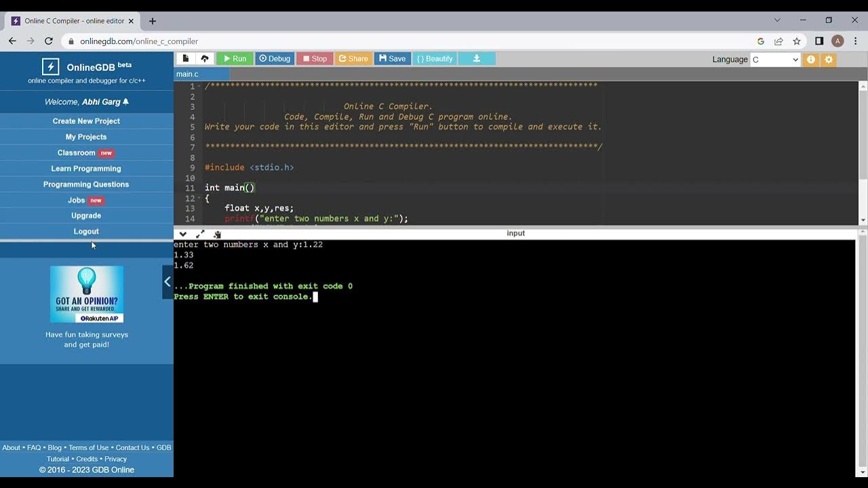Click the Stop button
This screenshot has height=488, width=868.
[315, 59]
